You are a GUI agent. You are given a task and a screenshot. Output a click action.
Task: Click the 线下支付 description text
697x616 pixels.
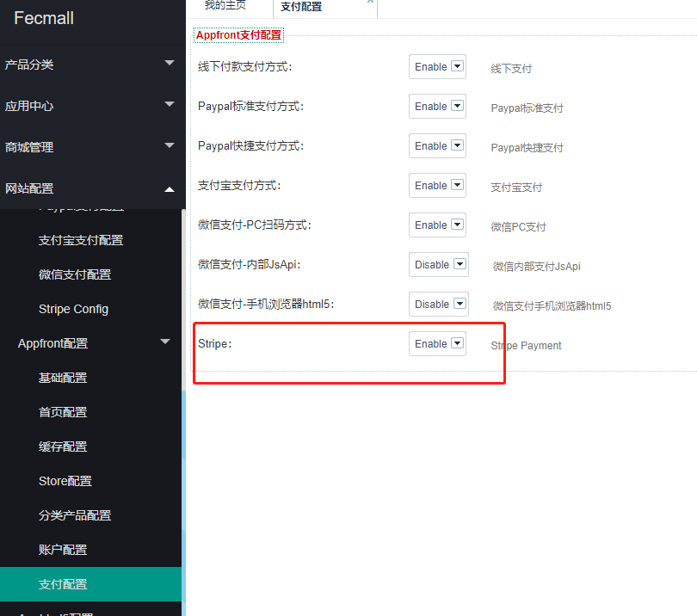point(511,69)
